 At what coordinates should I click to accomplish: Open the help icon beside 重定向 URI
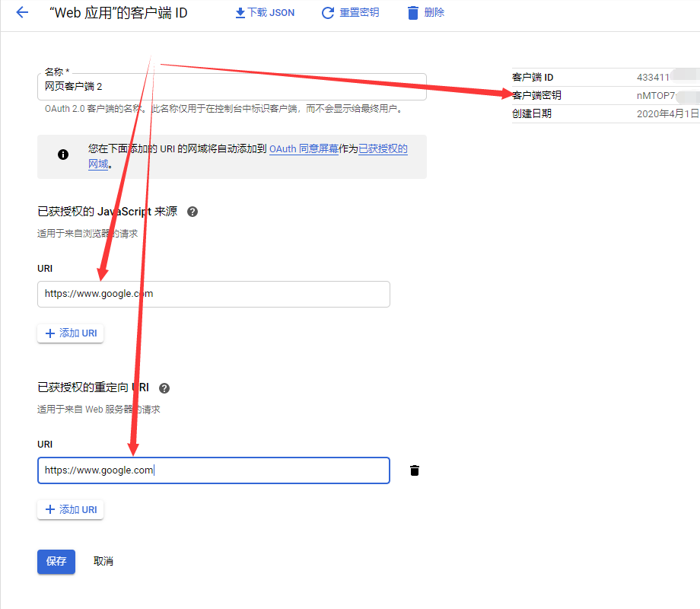[x=164, y=387]
